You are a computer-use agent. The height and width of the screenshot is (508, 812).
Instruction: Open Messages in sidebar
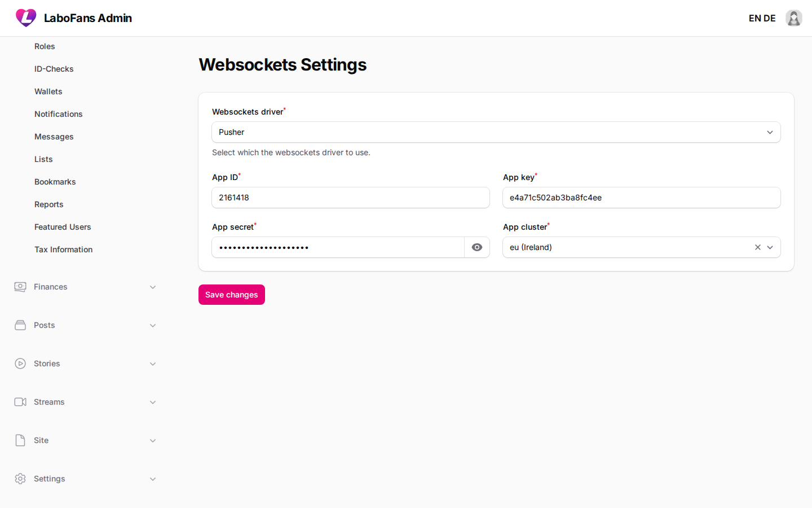click(54, 137)
